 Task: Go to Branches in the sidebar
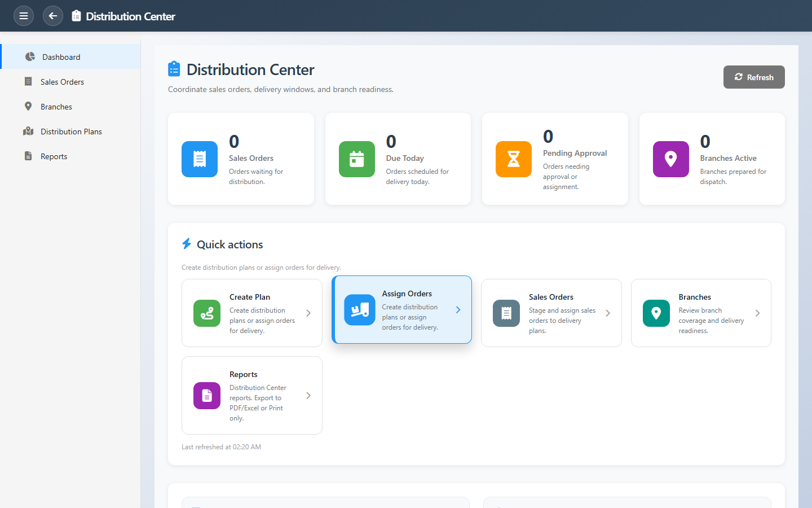[56, 107]
